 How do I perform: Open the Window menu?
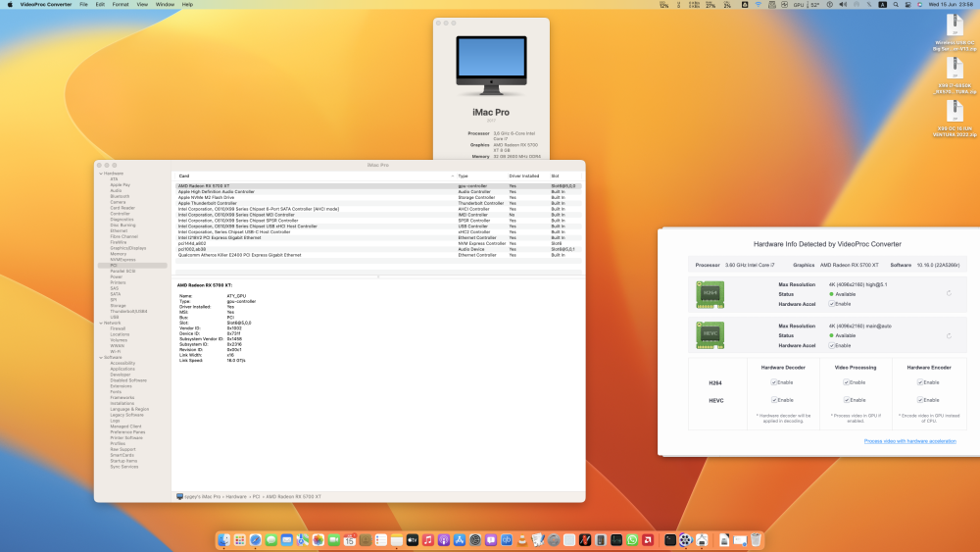(x=165, y=4)
